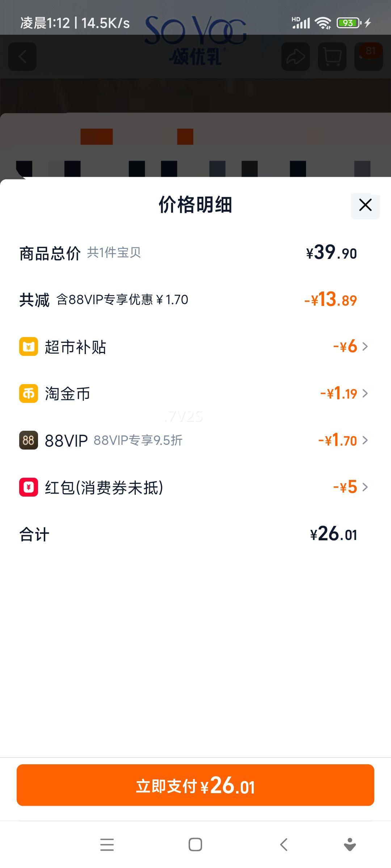Tap the dimmed share icon

coord(295,56)
